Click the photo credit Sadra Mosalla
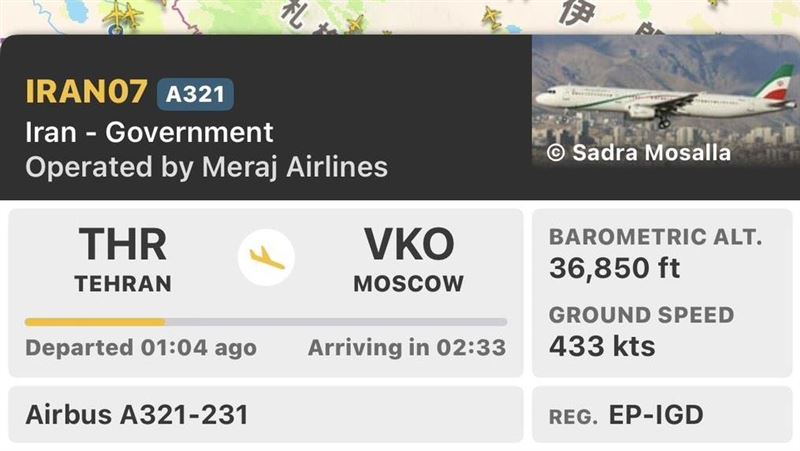 [638, 153]
